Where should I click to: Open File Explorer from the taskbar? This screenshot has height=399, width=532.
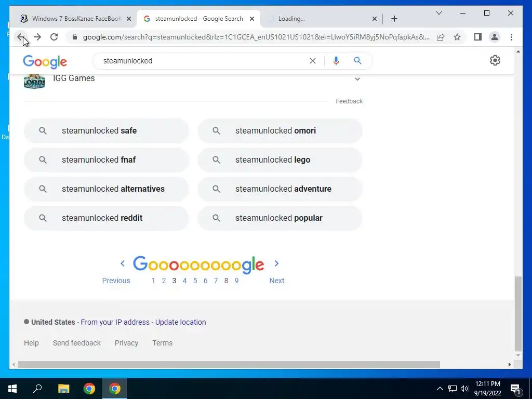pos(63,389)
